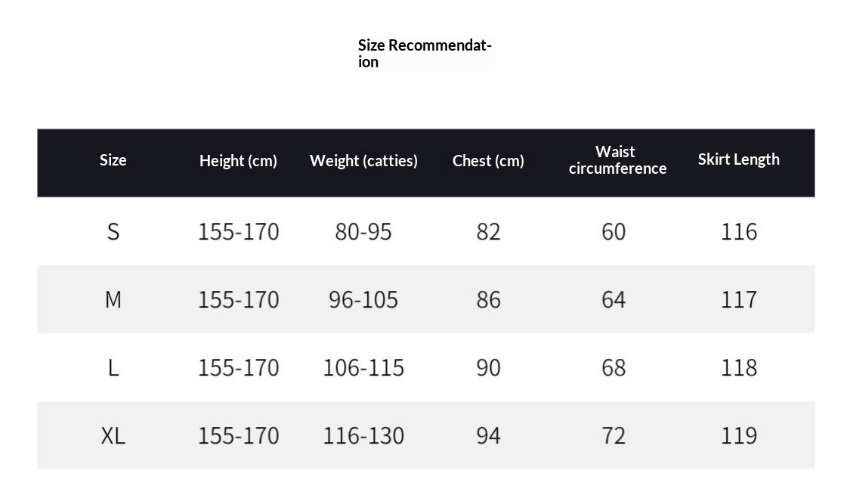
Task: Click the Waist circumference column header
Action: (x=617, y=160)
